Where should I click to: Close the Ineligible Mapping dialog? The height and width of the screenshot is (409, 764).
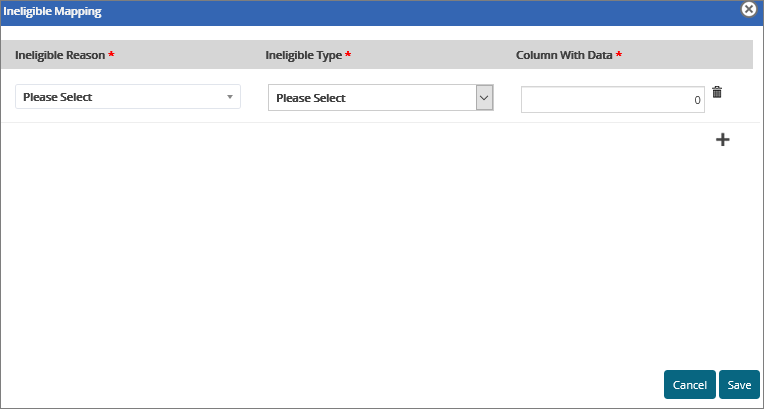pyautogui.click(x=747, y=9)
